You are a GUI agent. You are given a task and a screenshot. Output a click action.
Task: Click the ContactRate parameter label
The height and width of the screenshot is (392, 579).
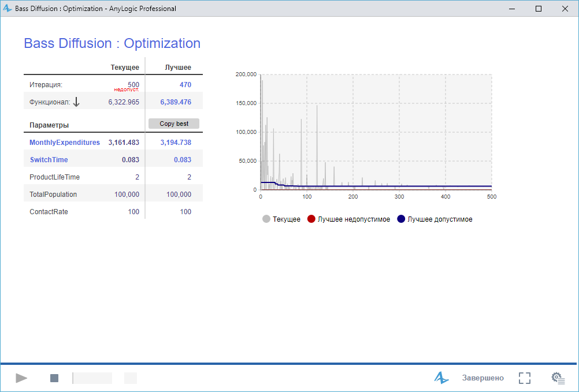(49, 212)
